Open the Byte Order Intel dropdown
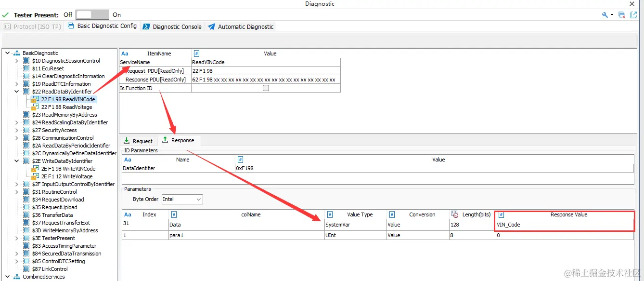The height and width of the screenshot is (281, 644). [x=182, y=199]
